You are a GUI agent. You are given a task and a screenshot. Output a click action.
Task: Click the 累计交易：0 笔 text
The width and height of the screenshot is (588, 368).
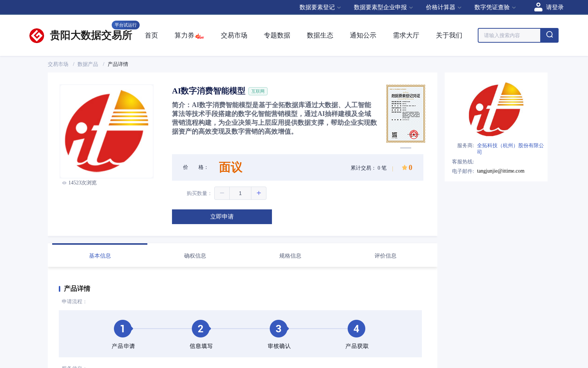tap(369, 168)
